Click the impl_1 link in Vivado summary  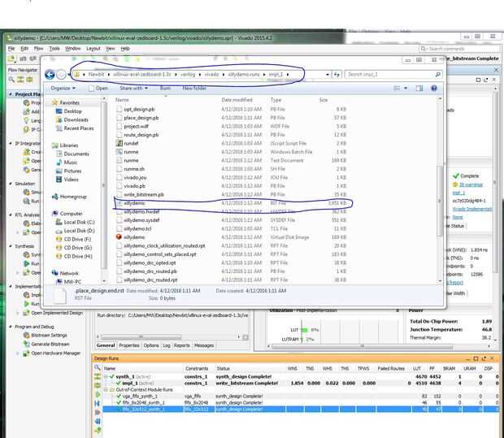458,193
